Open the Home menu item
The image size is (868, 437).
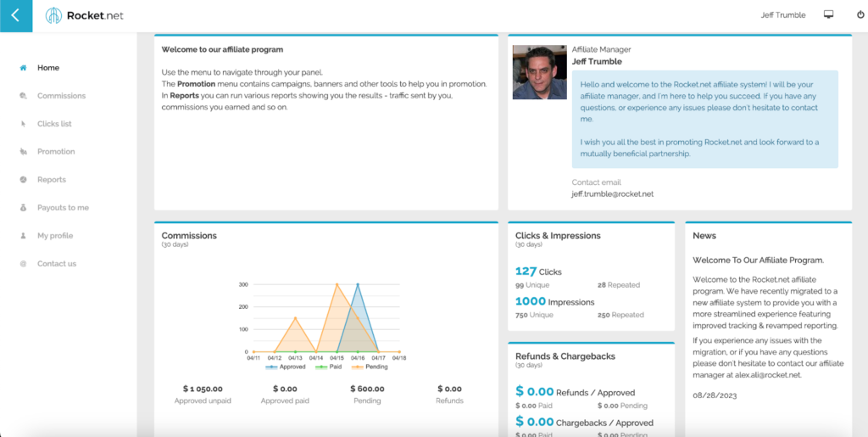48,68
